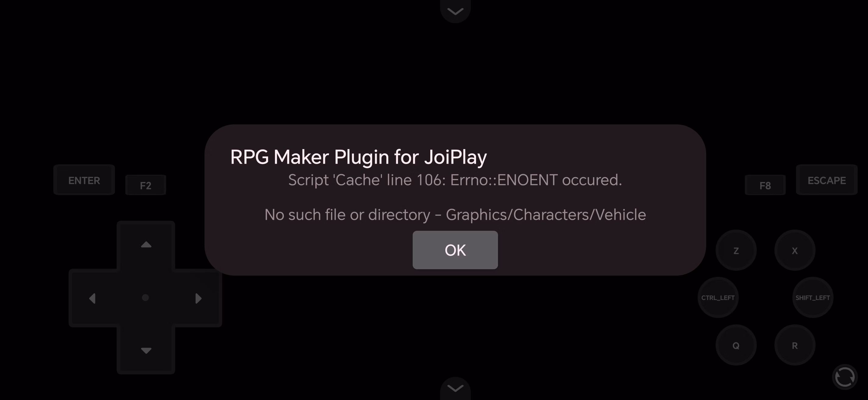Tap the F2 virtual key
The height and width of the screenshot is (400, 868).
[146, 185]
